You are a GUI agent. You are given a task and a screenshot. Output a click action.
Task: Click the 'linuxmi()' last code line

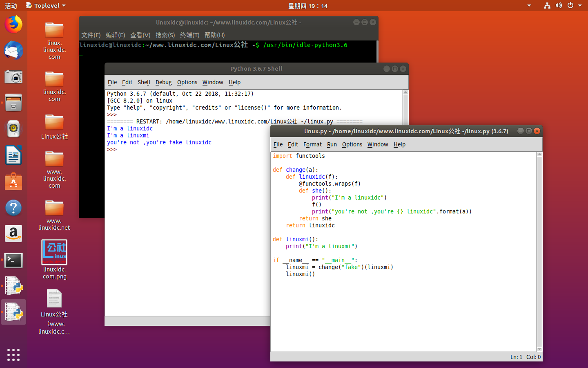point(301,274)
